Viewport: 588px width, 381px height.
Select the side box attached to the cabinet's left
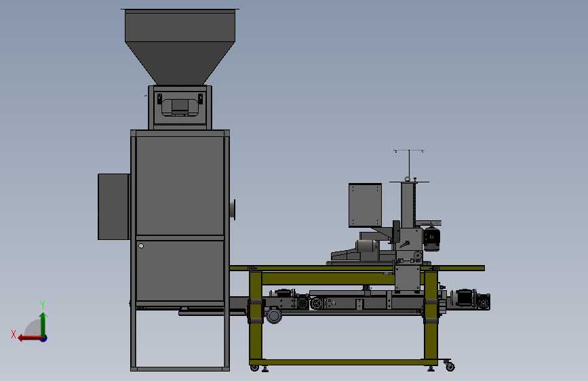point(114,207)
